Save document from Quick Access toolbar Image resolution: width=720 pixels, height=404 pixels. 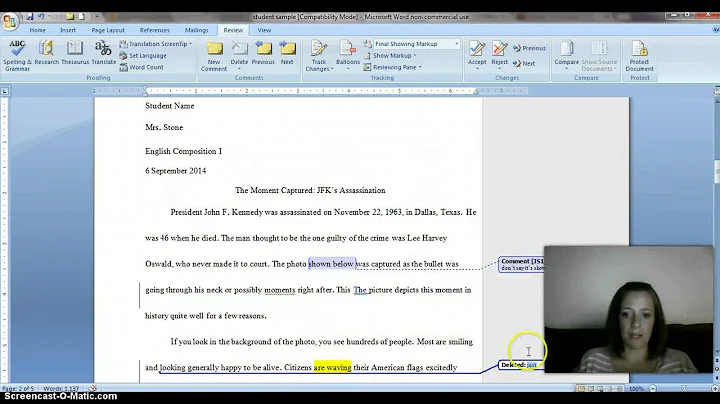(x=29, y=17)
